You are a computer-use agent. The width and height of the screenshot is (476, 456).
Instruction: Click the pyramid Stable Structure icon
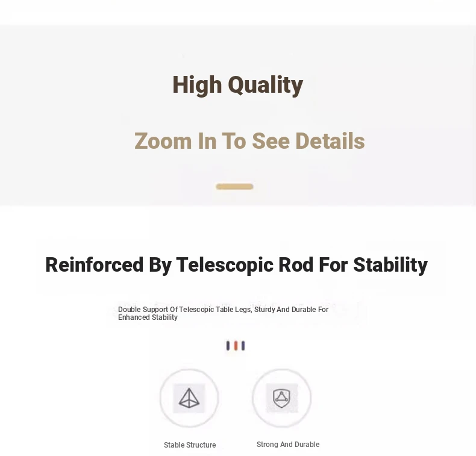click(189, 398)
